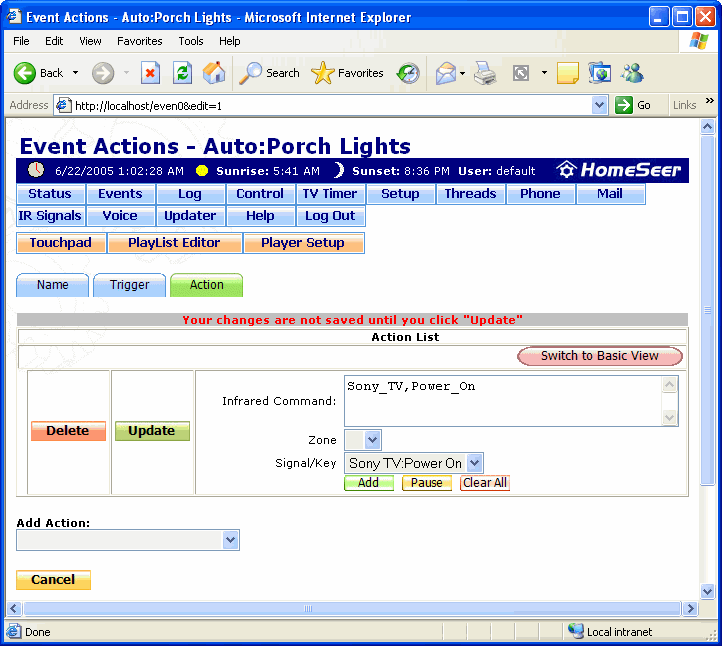722x646 pixels.
Task: Click the Status navigation button
Action: [x=50, y=194]
